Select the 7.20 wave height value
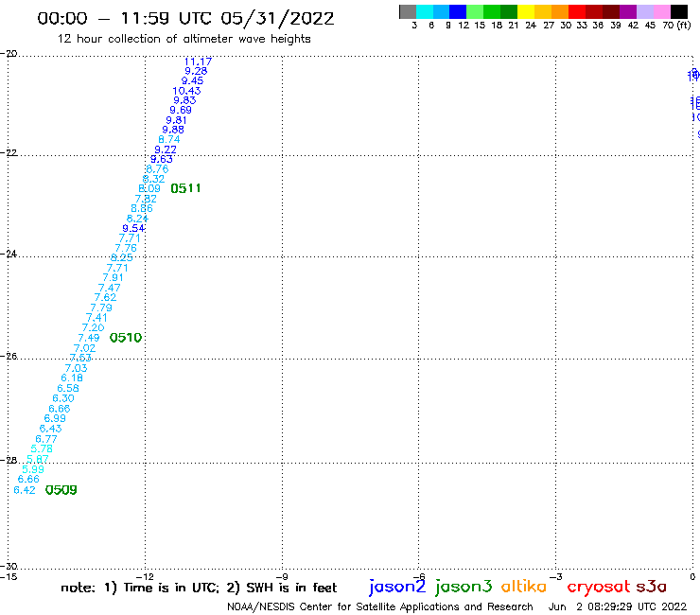The width and height of the screenshot is (700, 615). coord(94,327)
